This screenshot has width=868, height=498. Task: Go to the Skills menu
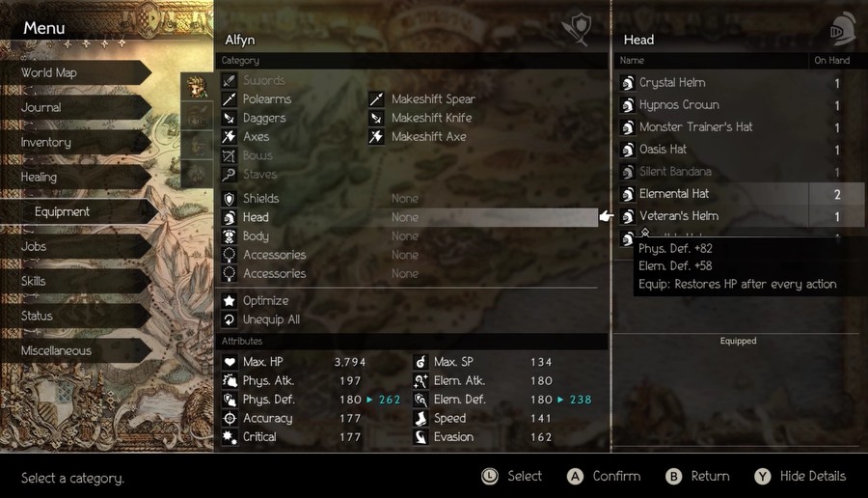tap(76, 282)
